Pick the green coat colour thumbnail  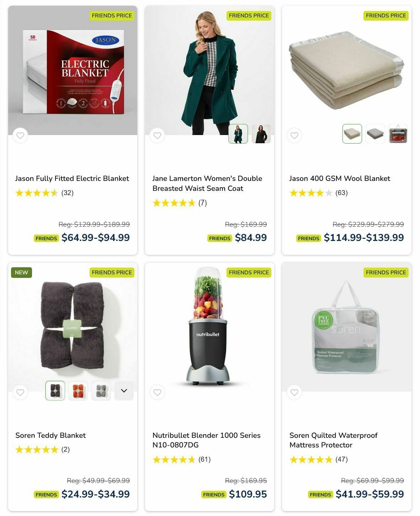[238, 134]
